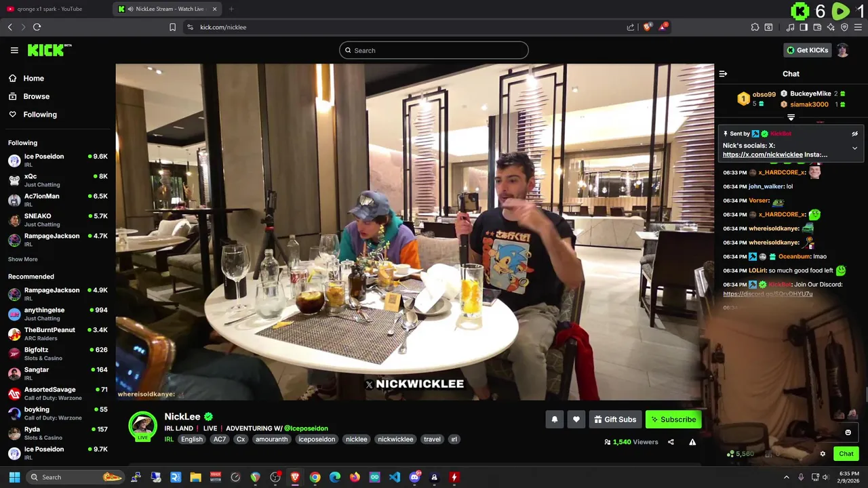Open x.com/nickwicklee link in pinned message
This screenshot has height=488, width=868.
point(762,155)
